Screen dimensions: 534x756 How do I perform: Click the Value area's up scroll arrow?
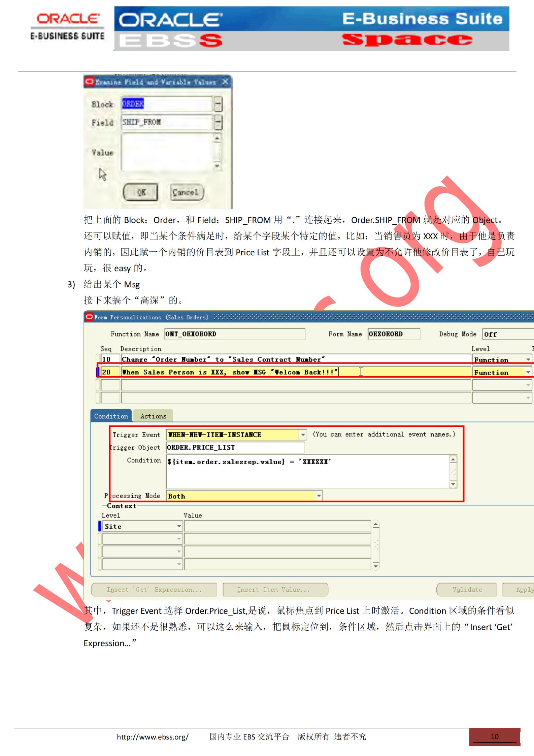pyautogui.click(x=217, y=138)
